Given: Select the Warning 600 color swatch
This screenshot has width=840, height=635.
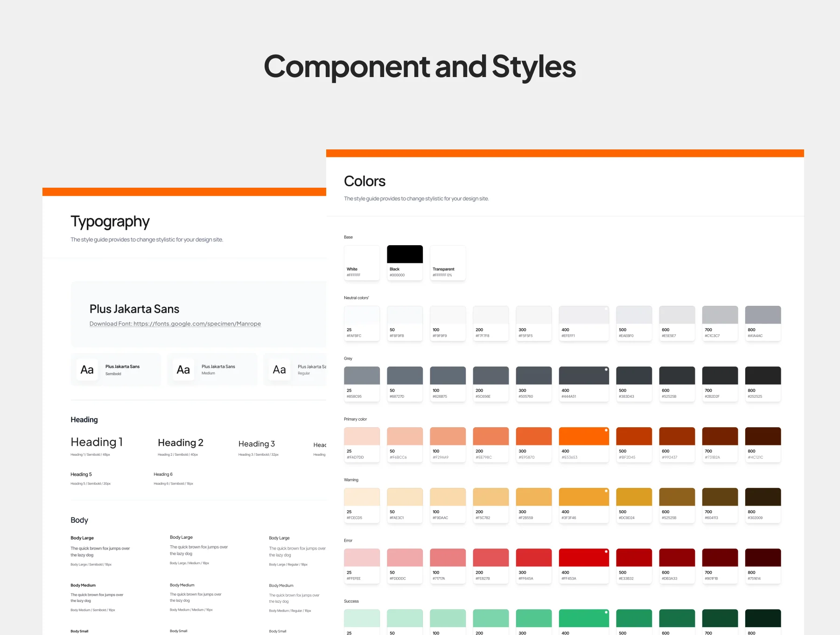Looking at the screenshot, I should point(677,506).
